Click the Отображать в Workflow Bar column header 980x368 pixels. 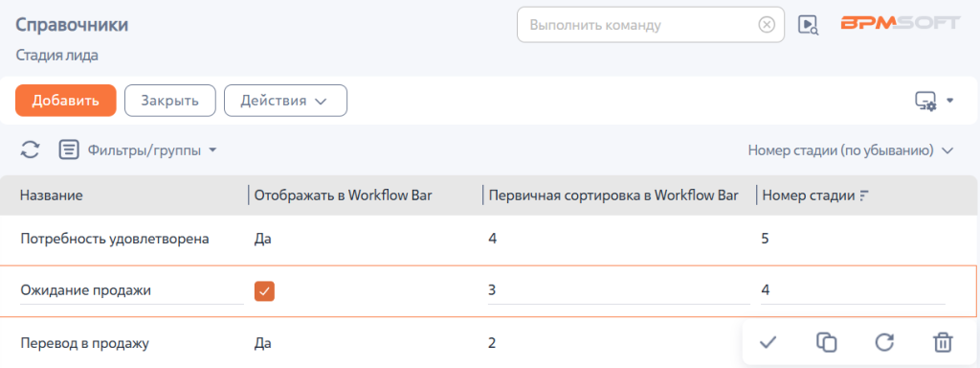344,195
